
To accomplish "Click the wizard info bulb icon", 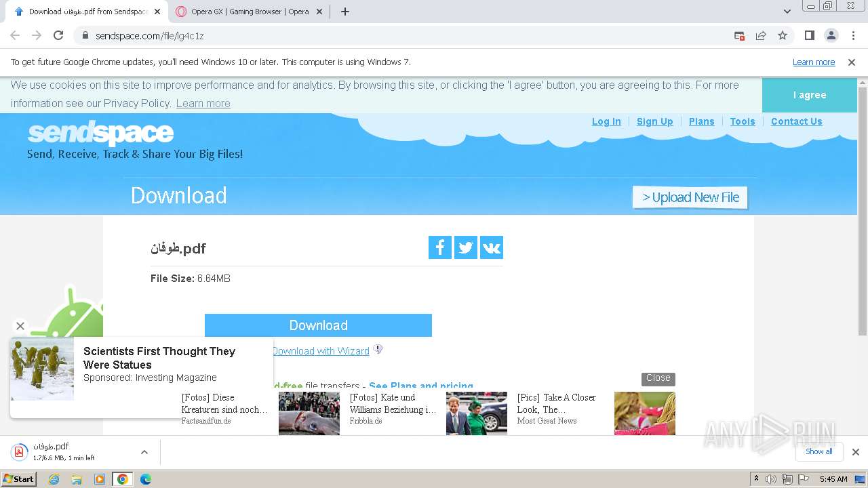I will [378, 350].
